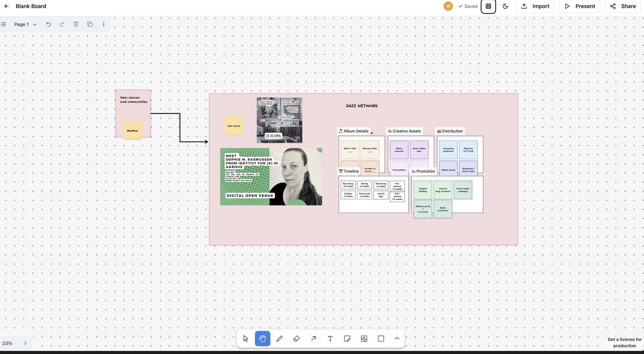The width and height of the screenshot is (644, 354).
Task: Expand more tools chevron in toolbar
Action: [397, 339]
